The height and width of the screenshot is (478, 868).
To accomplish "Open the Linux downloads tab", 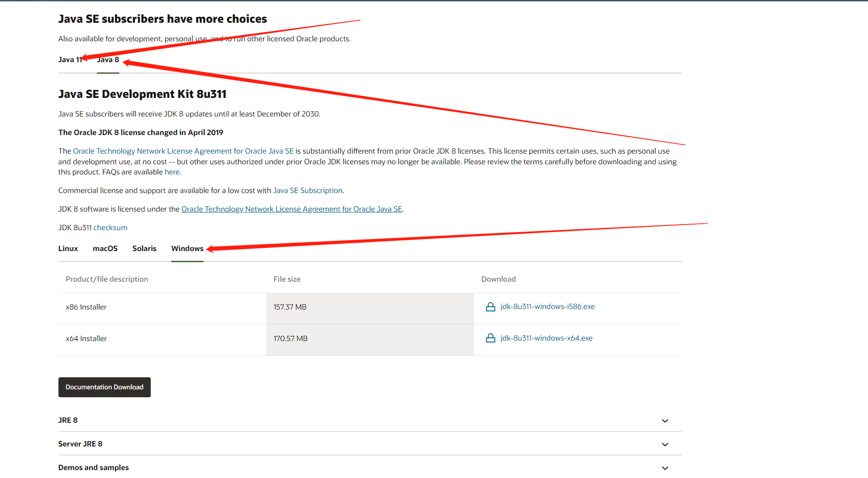I will click(68, 249).
